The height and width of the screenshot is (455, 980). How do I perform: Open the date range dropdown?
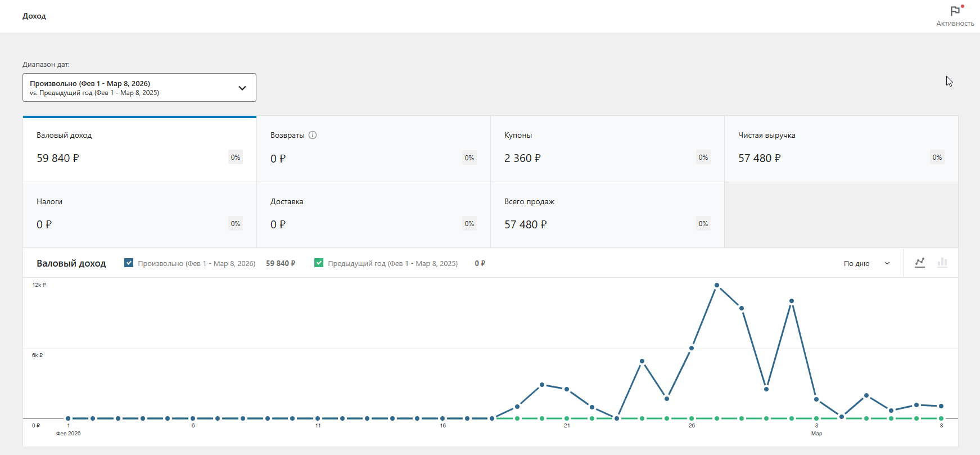[139, 88]
